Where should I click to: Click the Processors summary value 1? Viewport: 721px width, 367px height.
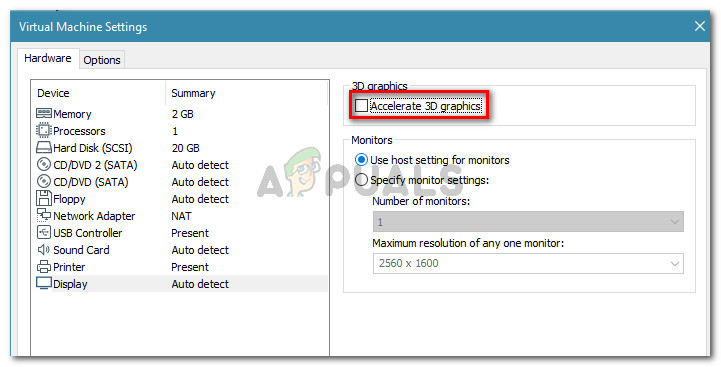[175, 131]
